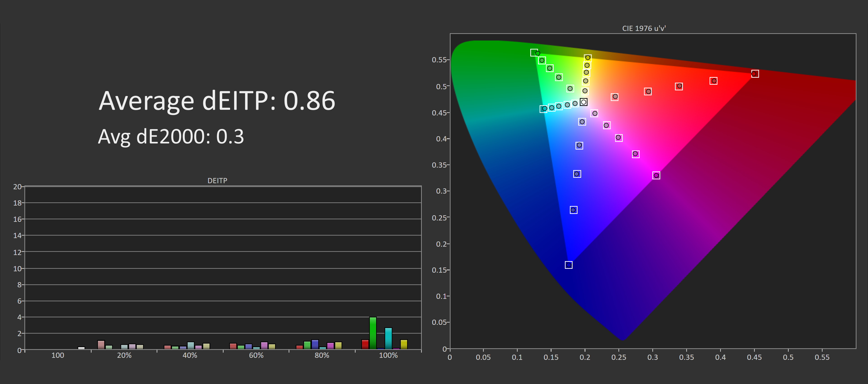Click the yellow bar in the 100% group
The height and width of the screenshot is (384, 868).
[x=404, y=344]
